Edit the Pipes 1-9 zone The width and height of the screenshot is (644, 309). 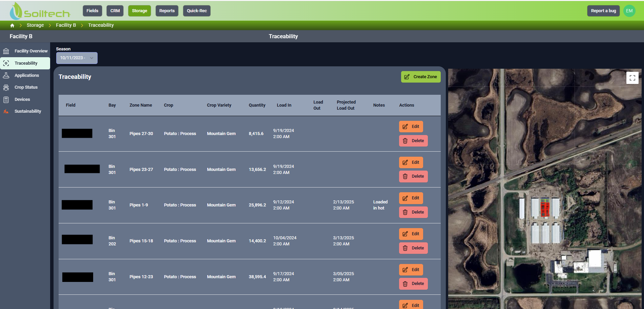coord(411,198)
